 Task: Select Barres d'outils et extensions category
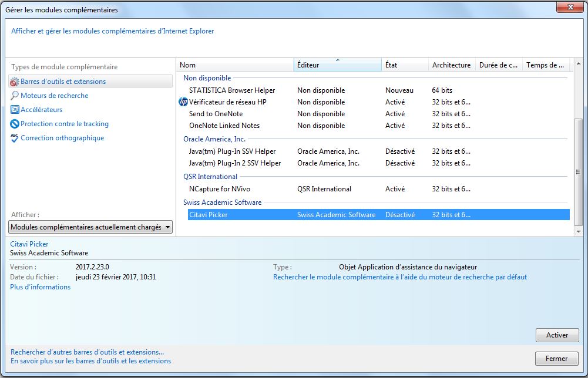(90, 82)
